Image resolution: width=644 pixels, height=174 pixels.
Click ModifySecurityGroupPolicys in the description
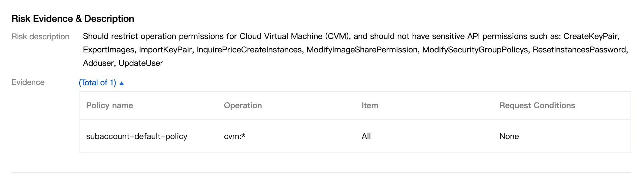point(475,50)
